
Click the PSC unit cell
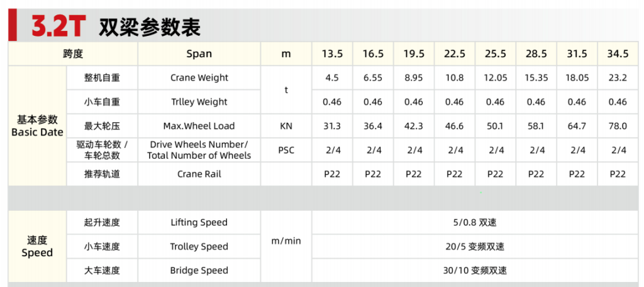(286, 150)
